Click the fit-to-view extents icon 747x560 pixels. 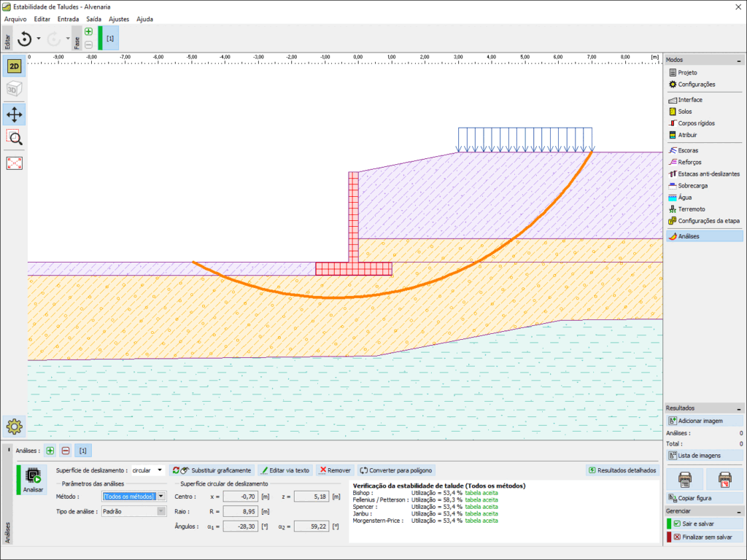click(x=15, y=163)
